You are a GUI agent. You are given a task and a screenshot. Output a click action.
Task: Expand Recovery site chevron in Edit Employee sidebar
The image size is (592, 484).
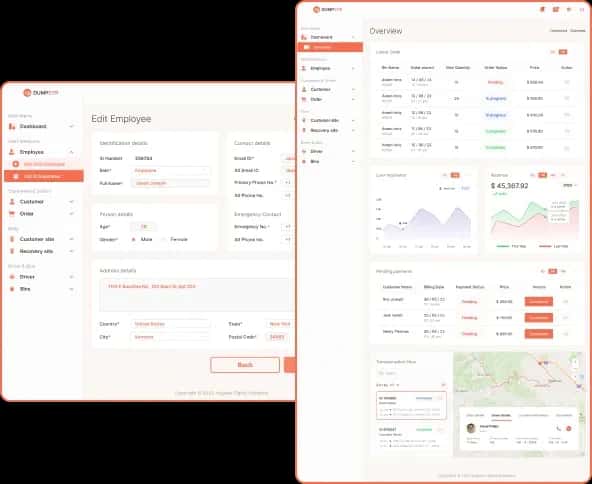[x=71, y=251]
